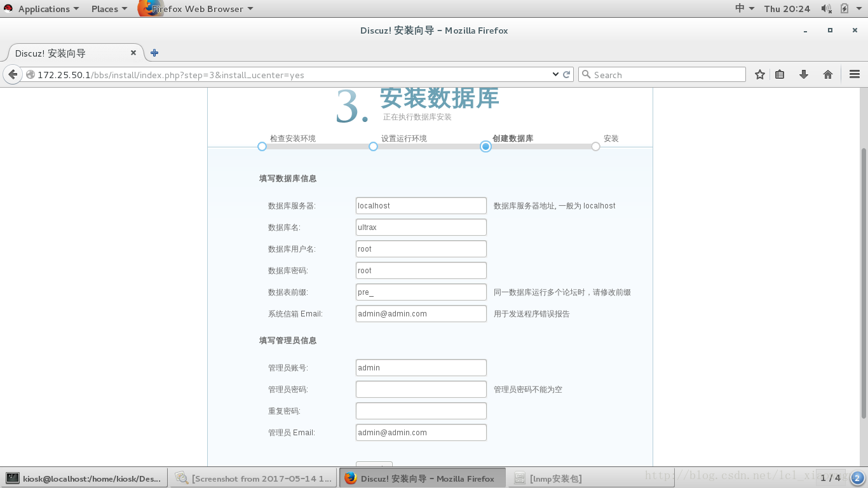Screen dimensions: 868x488
Task: Open the Places menu
Action: 109,8
